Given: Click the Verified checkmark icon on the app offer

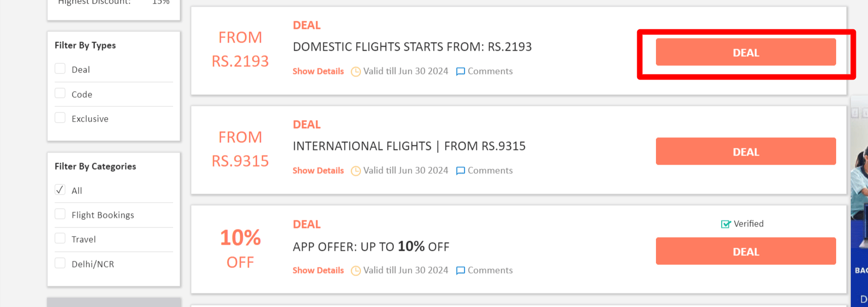Looking at the screenshot, I should tap(725, 223).
